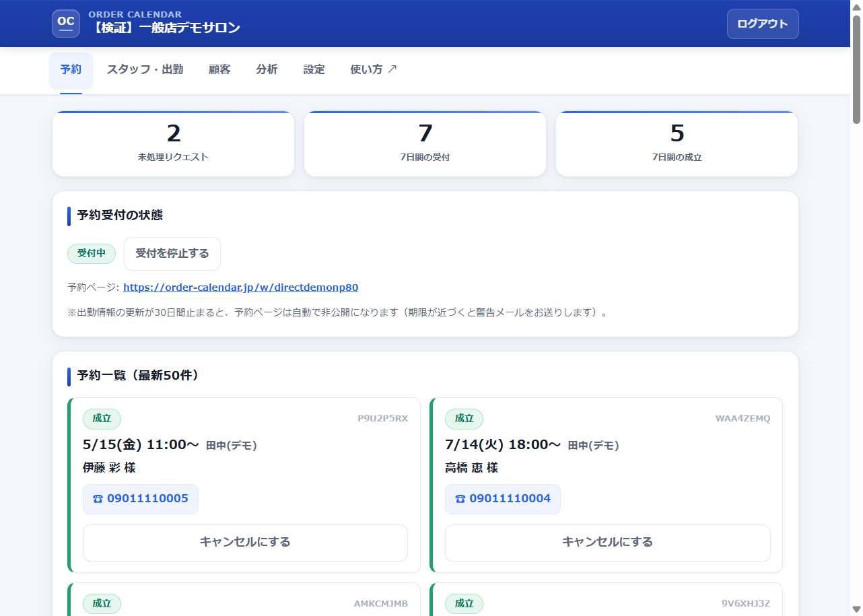The height and width of the screenshot is (616, 863).
Task: Go to the 分析 tab
Action: (x=267, y=69)
